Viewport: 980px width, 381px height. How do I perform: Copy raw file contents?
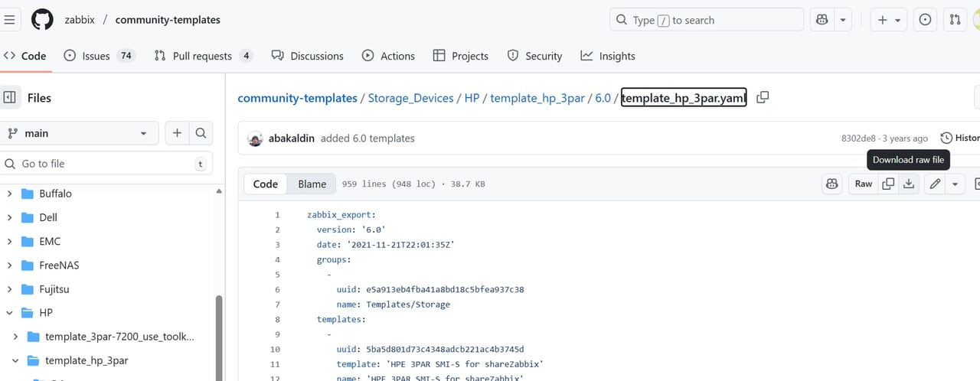(x=888, y=184)
